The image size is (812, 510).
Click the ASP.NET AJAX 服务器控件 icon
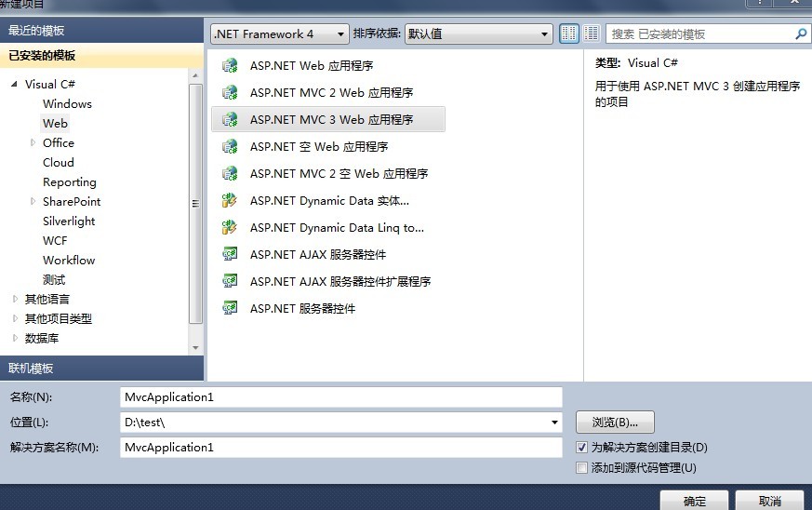[230, 254]
